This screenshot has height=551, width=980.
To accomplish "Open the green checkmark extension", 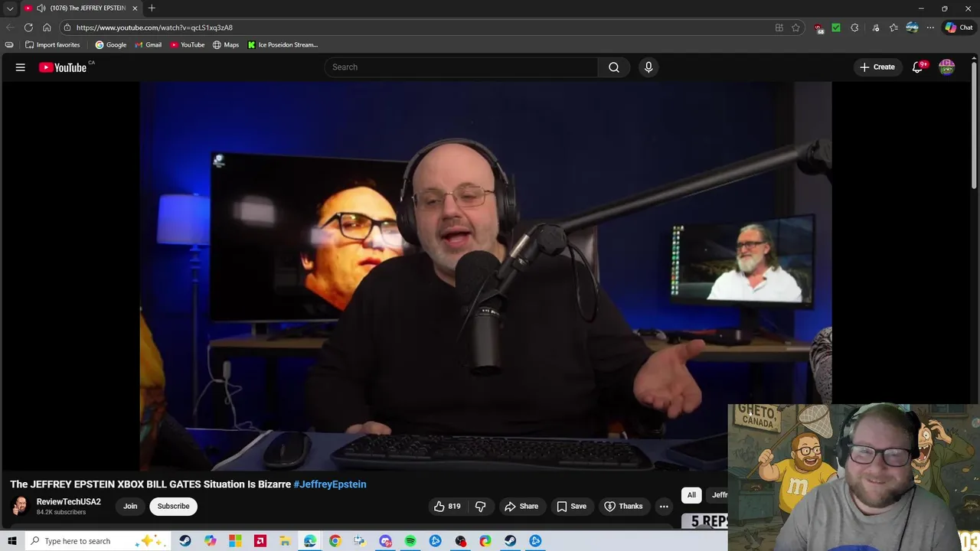I will [x=836, y=28].
